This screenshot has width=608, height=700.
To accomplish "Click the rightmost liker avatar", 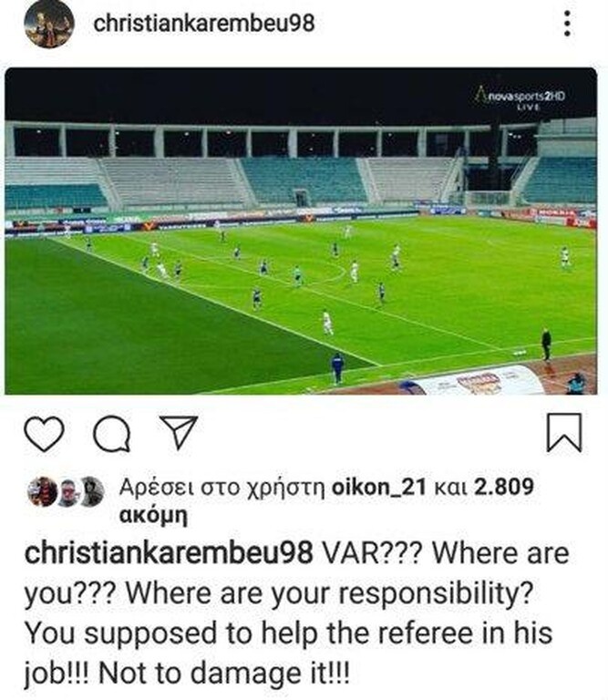I will 90,492.
